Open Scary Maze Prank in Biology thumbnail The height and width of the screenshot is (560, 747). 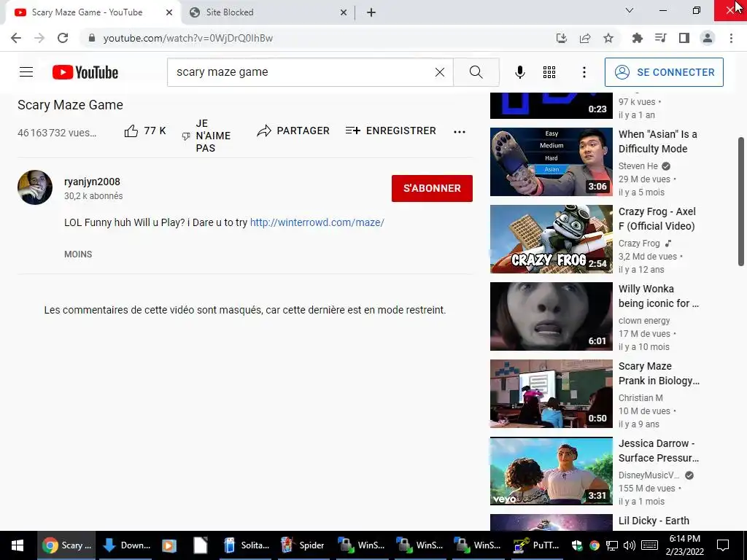(551, 394)
